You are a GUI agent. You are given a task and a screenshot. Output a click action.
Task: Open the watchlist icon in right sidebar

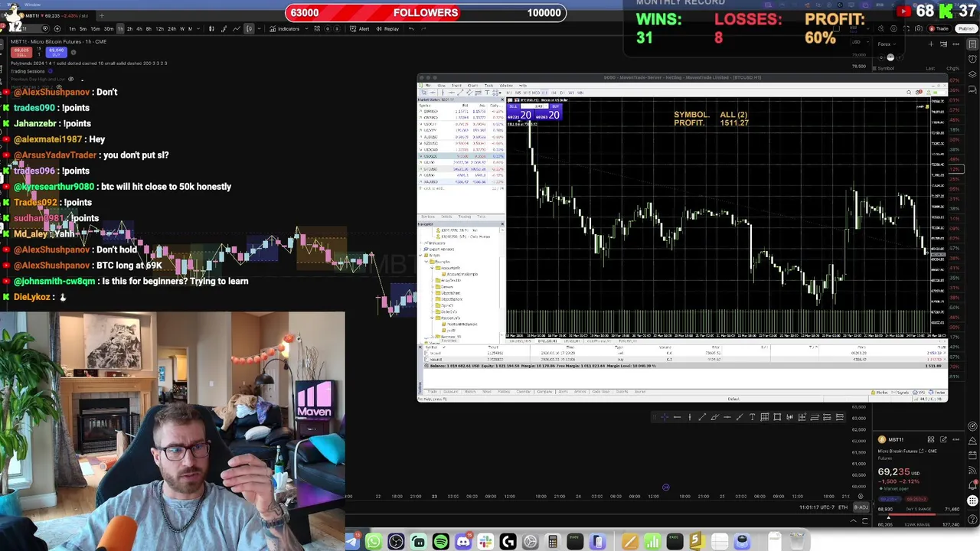pyautogui.click(x=972, y=44)
